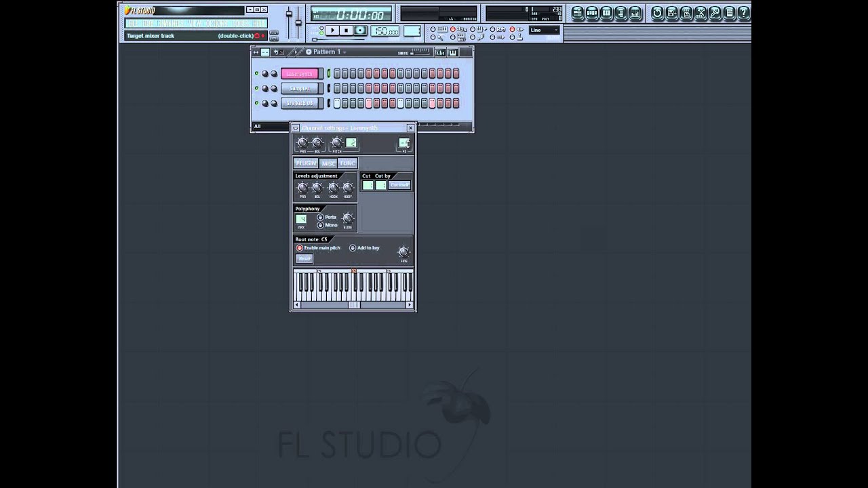Click the Step Sequencer left-right arrows icon
The height and width of the screenshot is (488, 868).
[x=256, y=52]
